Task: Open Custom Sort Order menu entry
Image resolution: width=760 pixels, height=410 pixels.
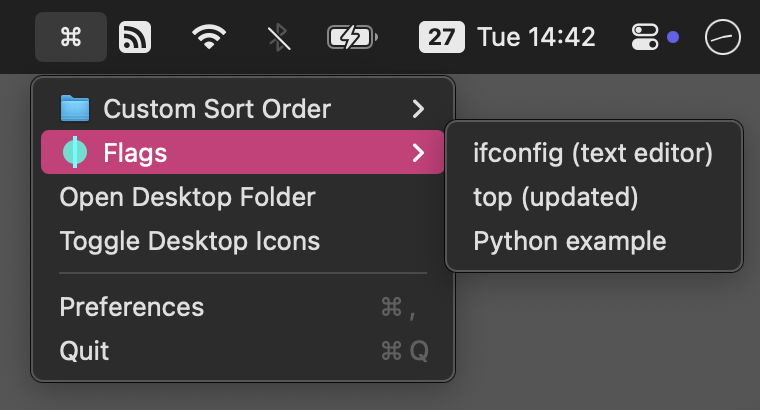Action: click(217, 108)
